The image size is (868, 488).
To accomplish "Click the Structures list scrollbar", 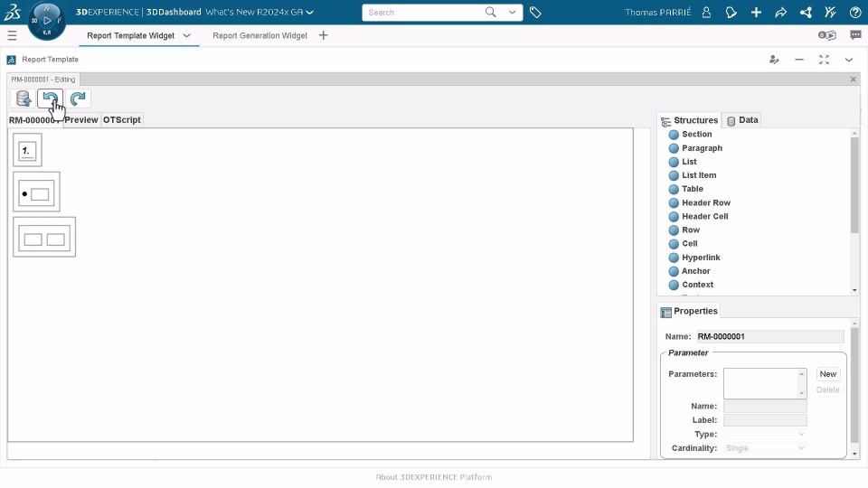I will pyautogui.click(x=854, y=185).
